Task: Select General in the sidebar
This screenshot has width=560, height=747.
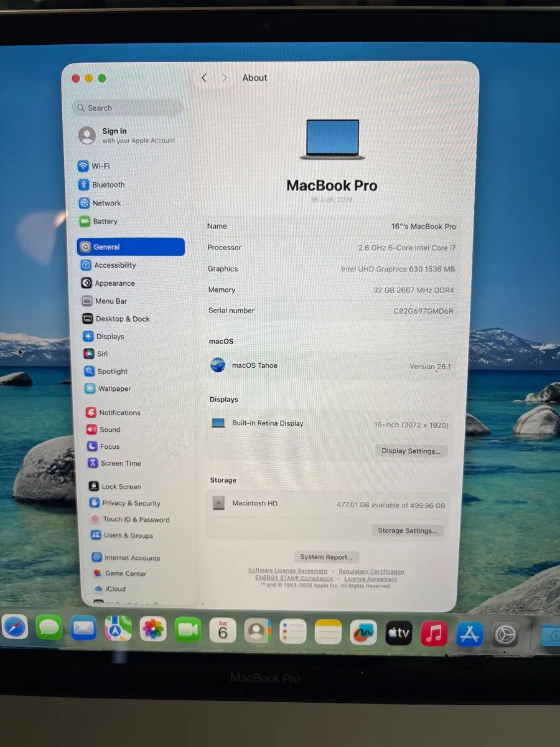Action: point(106,247)
